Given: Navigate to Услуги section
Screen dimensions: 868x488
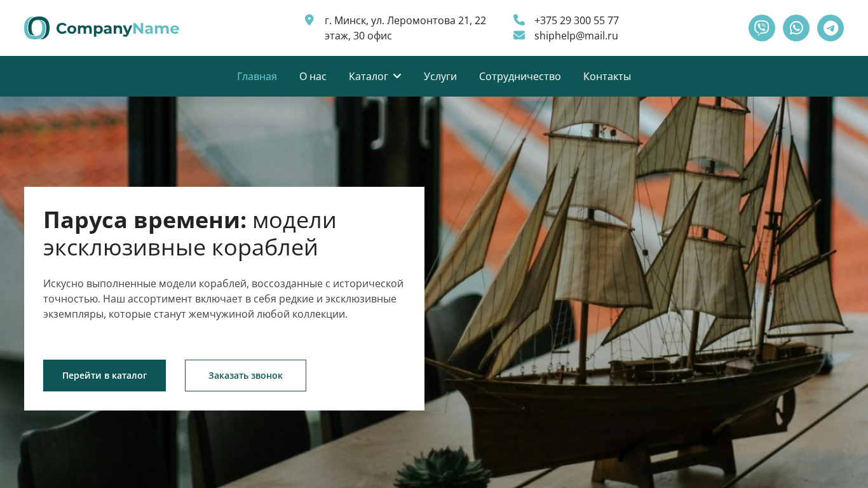Looking at the screenshot, I should pos(440,76).
